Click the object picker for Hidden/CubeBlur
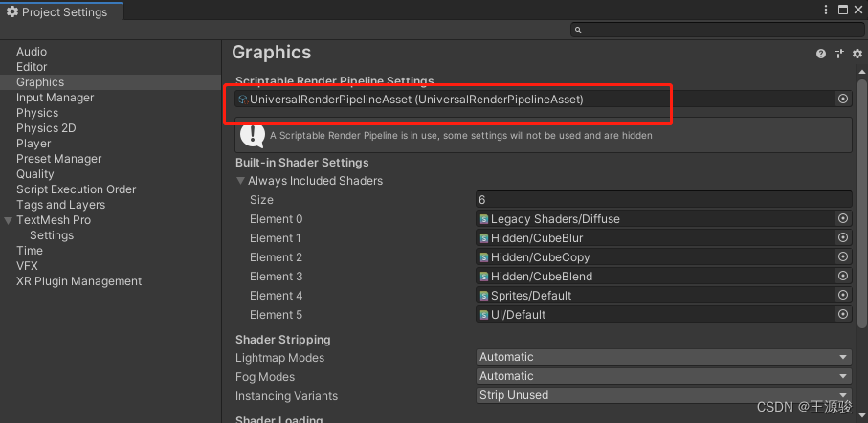The image size is (868, 423). pos(843,237)
